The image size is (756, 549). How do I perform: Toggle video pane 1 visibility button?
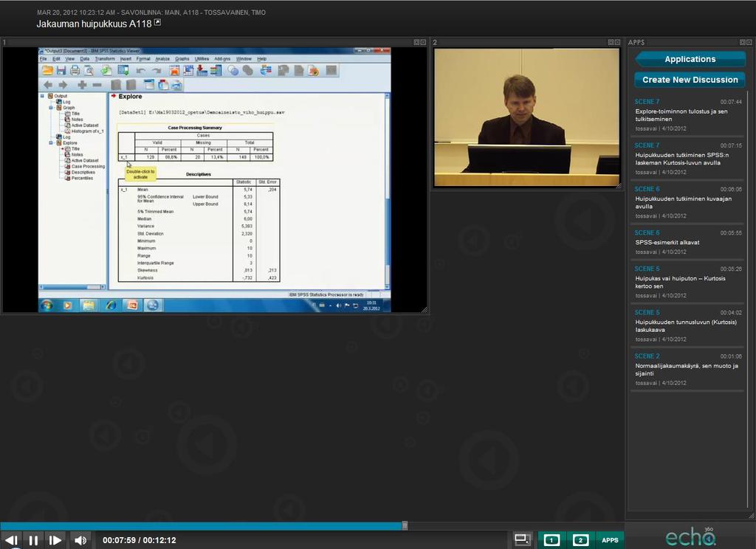point(551,540)
